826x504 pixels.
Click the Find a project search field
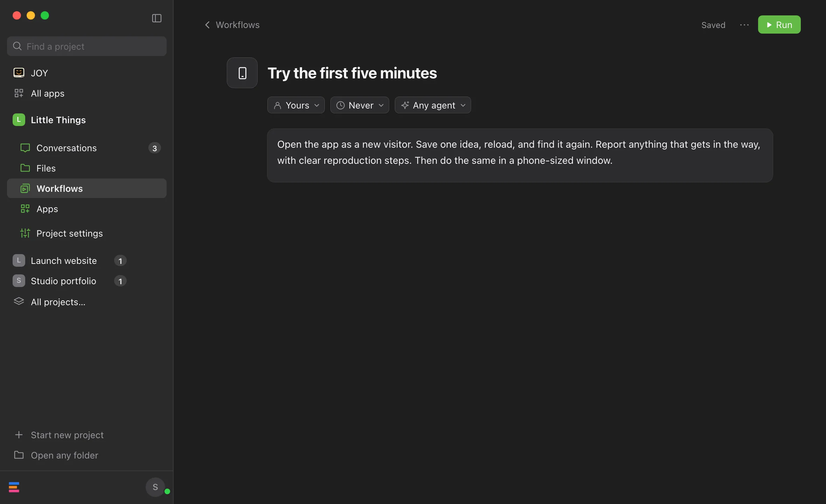87,46
